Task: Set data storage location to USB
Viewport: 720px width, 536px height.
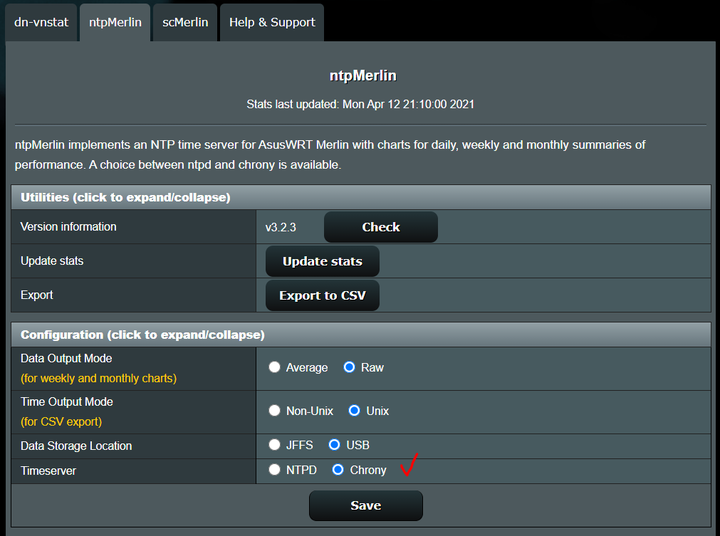Action: [x=334, y=445]
